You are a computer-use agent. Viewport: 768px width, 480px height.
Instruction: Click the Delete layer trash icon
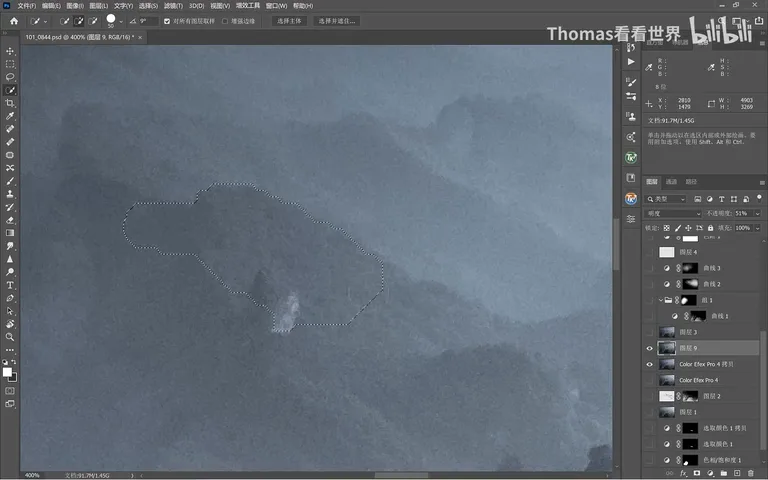tap(750, 473)
